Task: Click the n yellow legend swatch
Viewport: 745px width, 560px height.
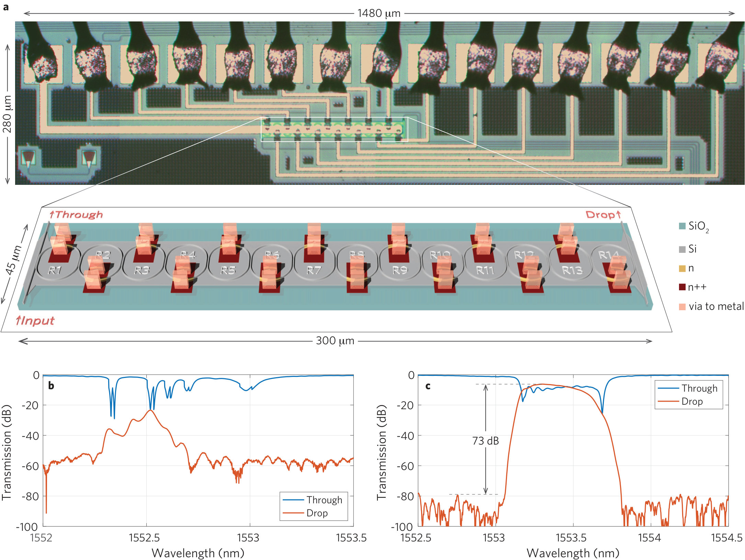Action: 682,268
